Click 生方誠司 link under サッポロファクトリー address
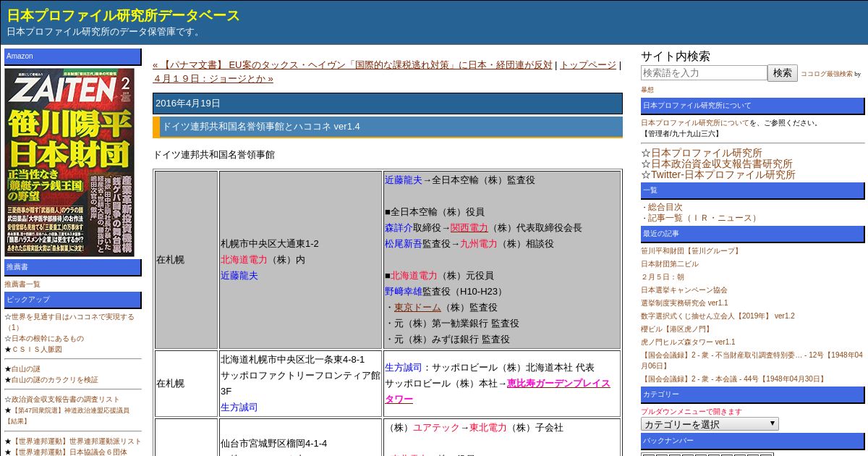This screenshot has height=456, width=868. pos(239,408)
